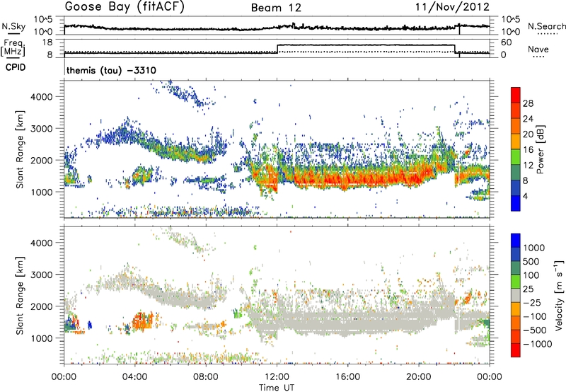566x392 pixels.
Task: Click the '-1000' tick on Velocity colorbar
Action: click(x=537, y=344)
